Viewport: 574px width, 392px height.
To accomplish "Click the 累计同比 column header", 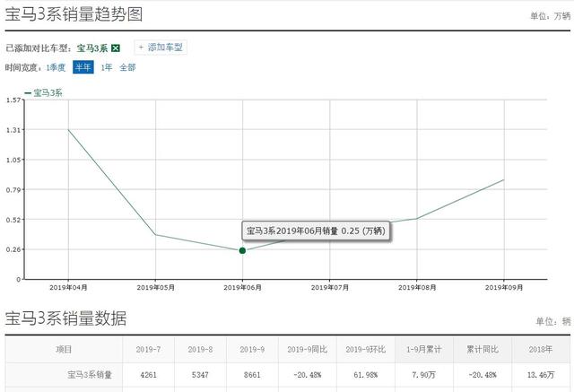I will coord(483,350).
